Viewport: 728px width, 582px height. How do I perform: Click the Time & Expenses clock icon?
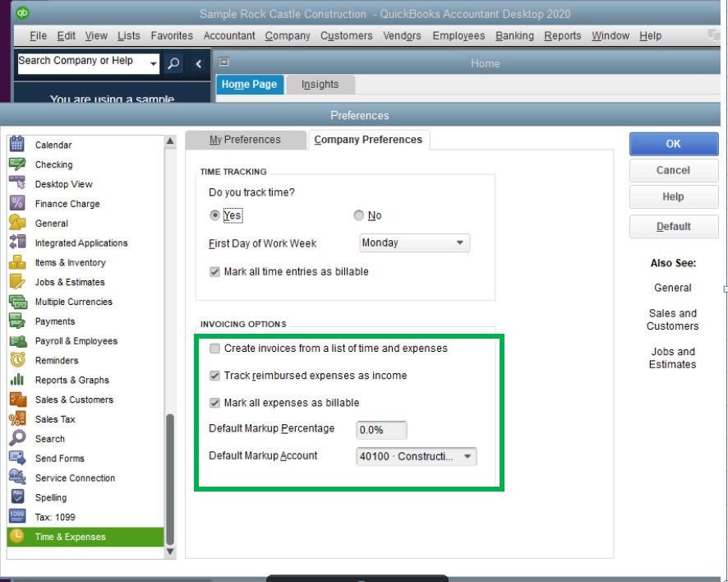pos(17,536)
